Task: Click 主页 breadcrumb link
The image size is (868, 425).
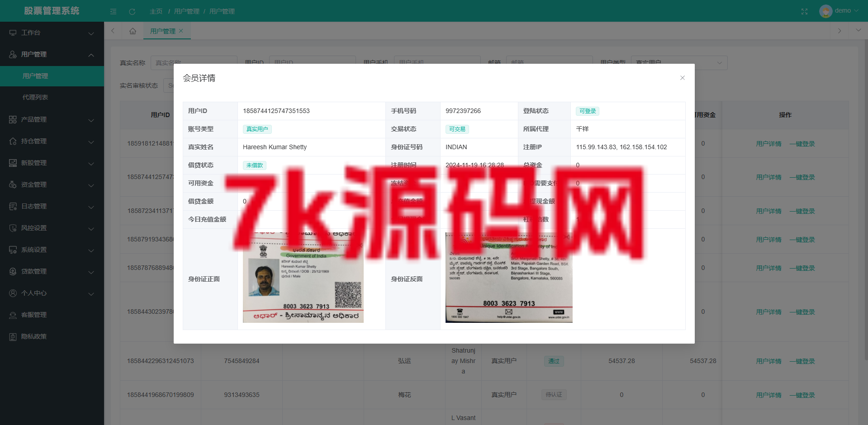Action: 156,11
